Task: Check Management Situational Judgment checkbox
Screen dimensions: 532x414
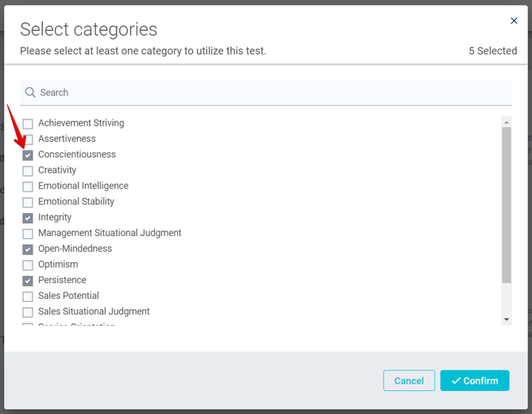Action: (x=28, y=234)
